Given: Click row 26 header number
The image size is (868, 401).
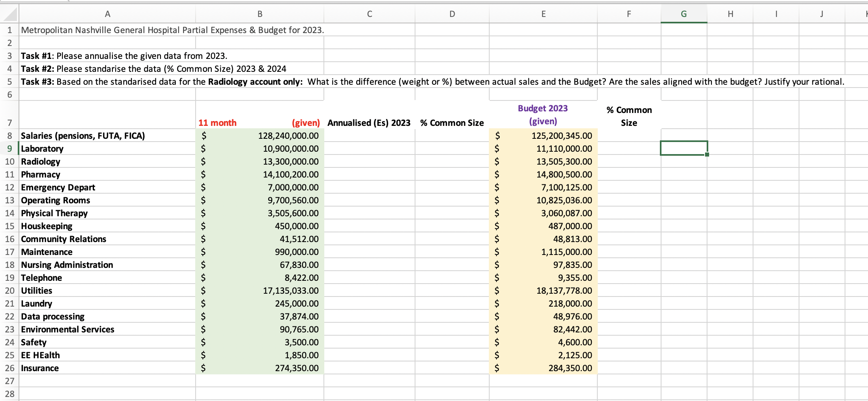Looking at the screenshot, I should [x=9, y=368].
